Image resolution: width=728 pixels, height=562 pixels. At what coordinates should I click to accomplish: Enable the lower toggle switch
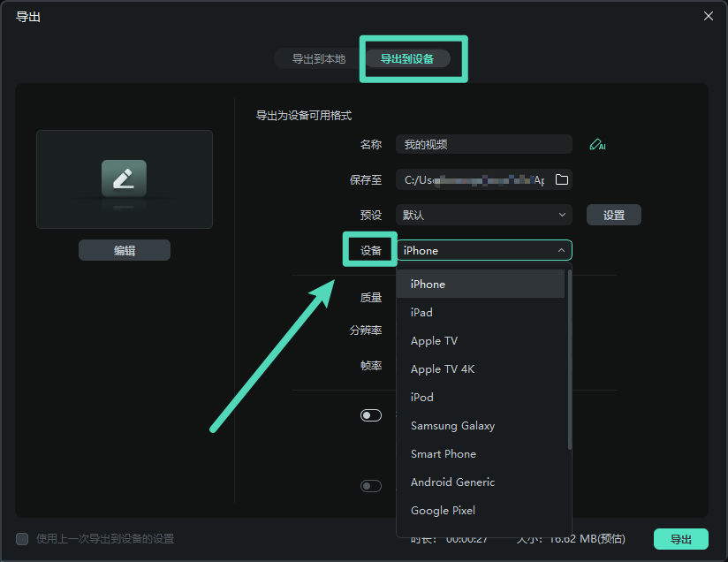(371, 485)
